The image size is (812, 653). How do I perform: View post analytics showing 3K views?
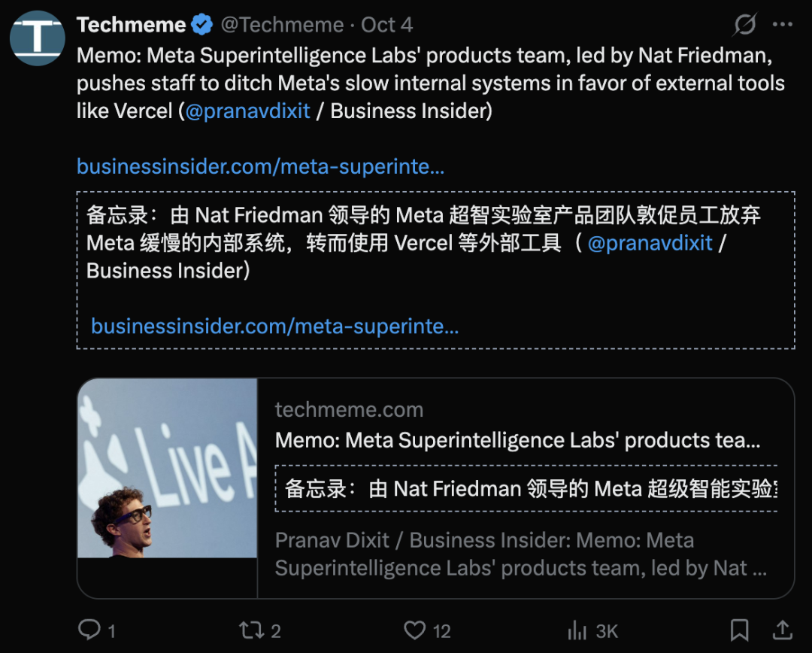click(x=577, y=630)
